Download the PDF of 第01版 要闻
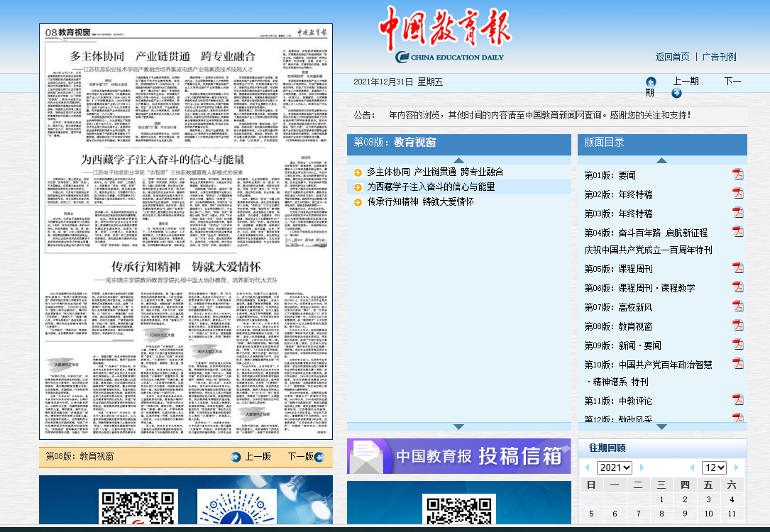The width and height of the screenshot is (770, 532). click(737, 174)
